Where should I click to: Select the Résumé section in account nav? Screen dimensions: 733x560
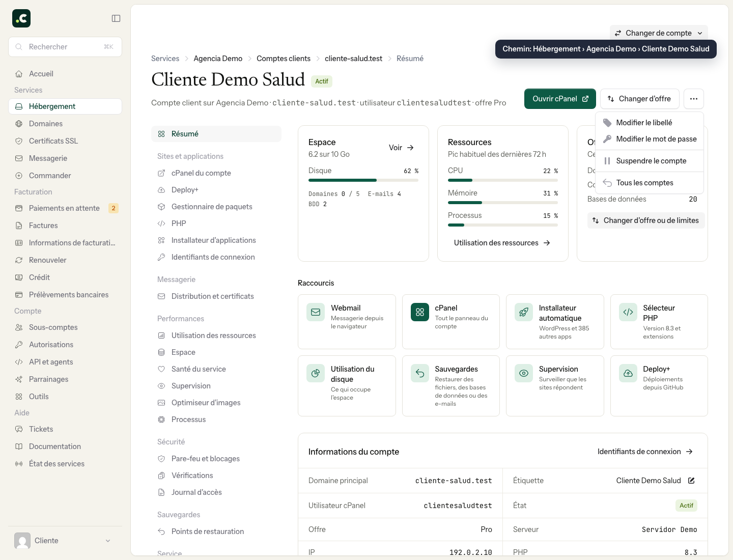216,134
